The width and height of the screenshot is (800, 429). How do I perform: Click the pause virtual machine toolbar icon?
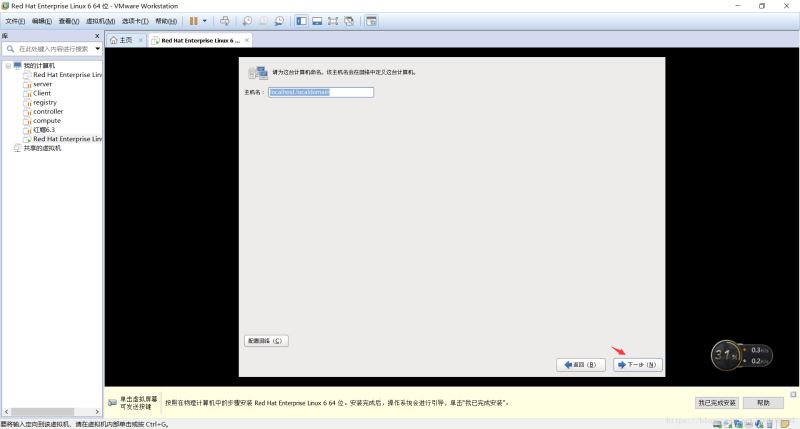194,20
